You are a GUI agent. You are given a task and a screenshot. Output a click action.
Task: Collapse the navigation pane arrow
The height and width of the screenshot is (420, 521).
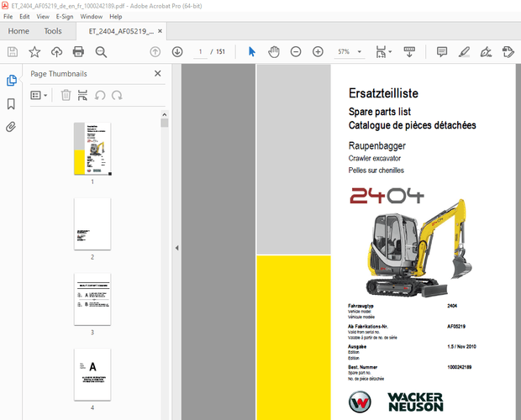pos(176,248)
